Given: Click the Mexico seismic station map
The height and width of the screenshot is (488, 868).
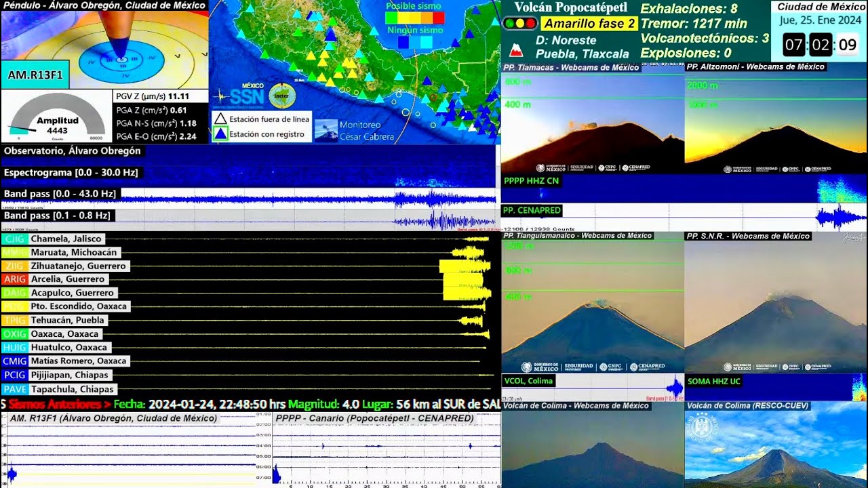Looking at the screenshot, I should (355, 72).
